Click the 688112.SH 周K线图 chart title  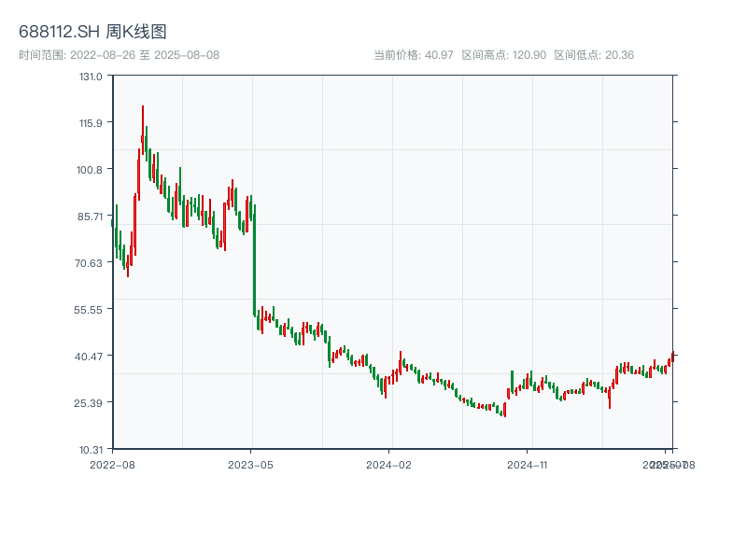tap(92, 33)
